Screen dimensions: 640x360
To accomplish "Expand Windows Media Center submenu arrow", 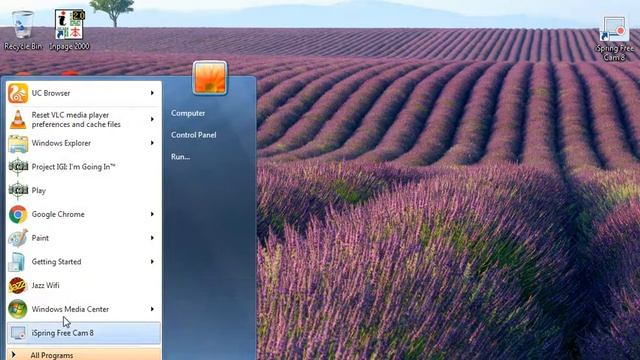I will click(152, 309).
